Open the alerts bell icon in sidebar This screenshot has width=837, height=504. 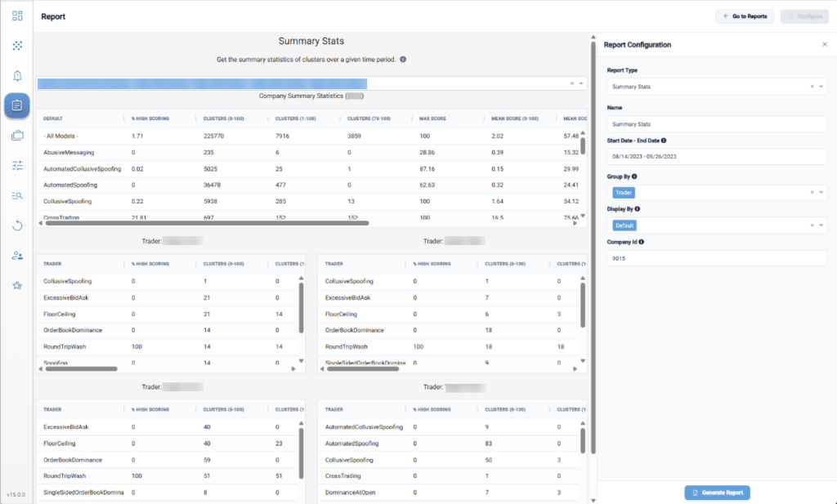tap(17, 76)
